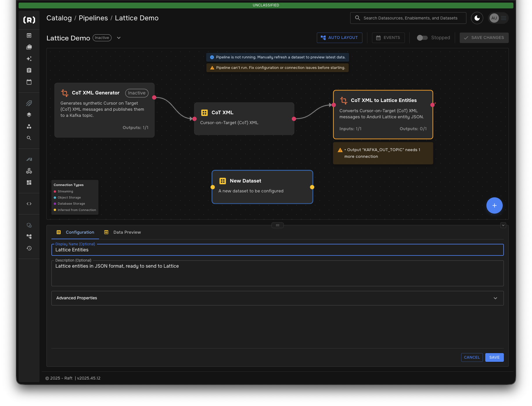Click the info icon in the pipeline-not-running banner
The image size is (532, 406).
coord(212,57)
